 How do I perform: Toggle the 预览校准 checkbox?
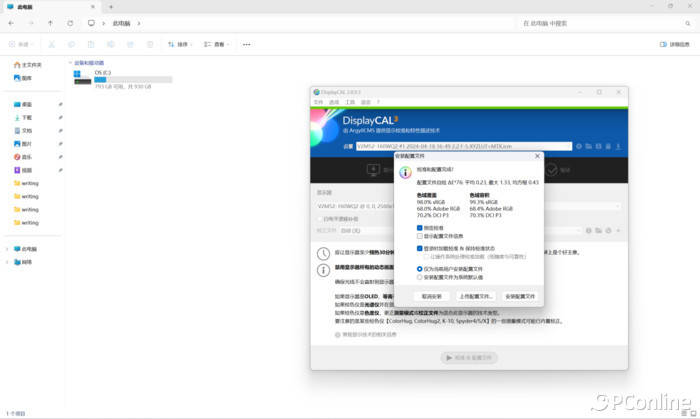[x=419, y=227]
